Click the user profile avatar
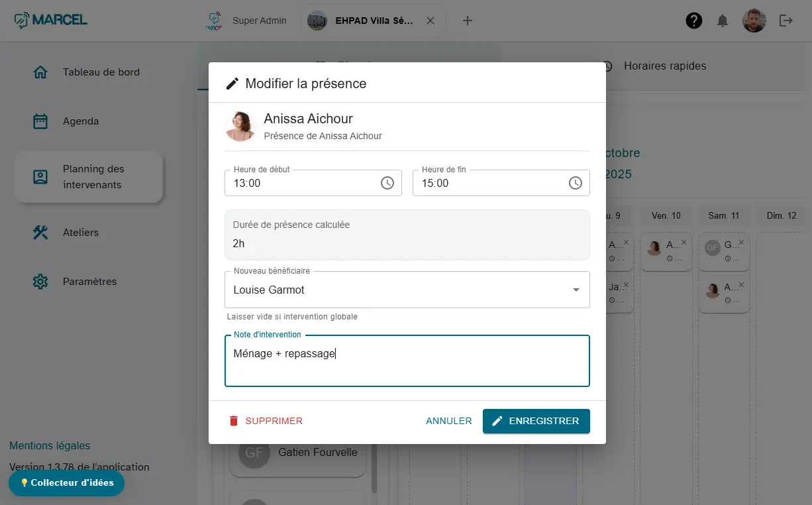Image resolution: width=812 pixels, height=505 pixels. coord(754,21)
